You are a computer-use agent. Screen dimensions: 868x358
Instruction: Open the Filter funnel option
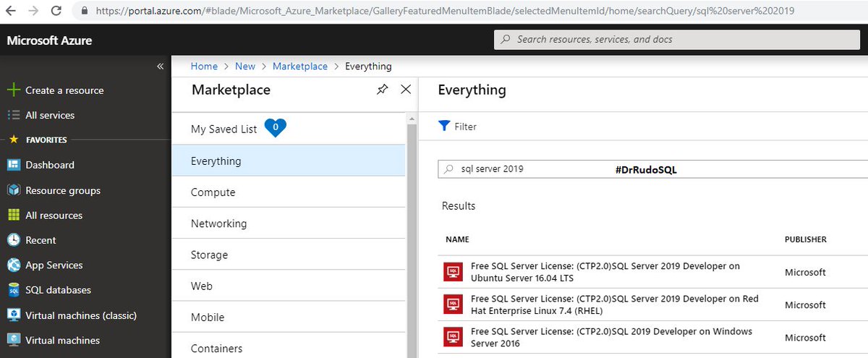[x=458, y=127]
